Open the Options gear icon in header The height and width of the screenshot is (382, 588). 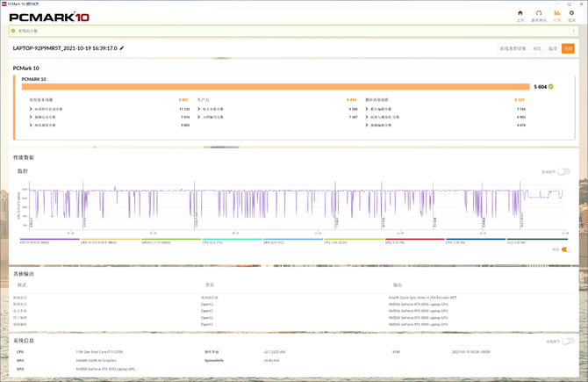[571, 13]
